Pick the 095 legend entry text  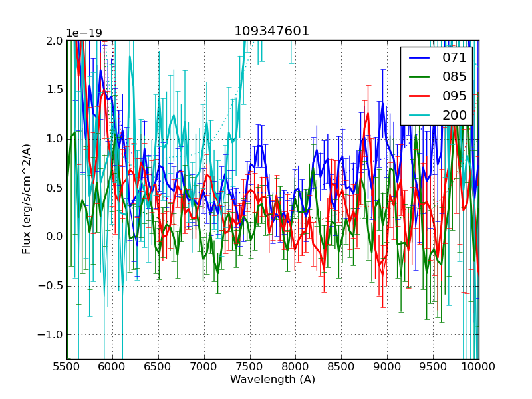tap(454, 96)
